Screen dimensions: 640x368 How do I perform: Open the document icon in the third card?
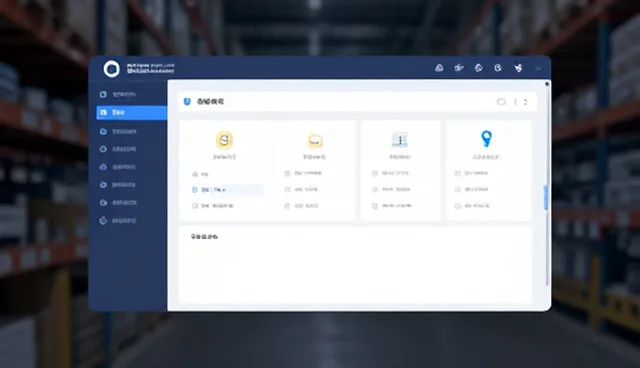tap(400, 140)
